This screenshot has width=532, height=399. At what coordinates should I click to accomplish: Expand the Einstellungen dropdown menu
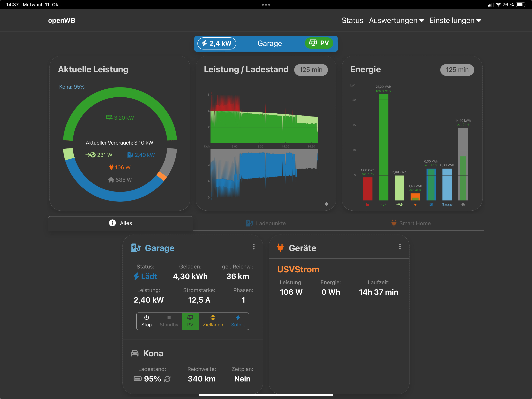(x=455, y=20)
